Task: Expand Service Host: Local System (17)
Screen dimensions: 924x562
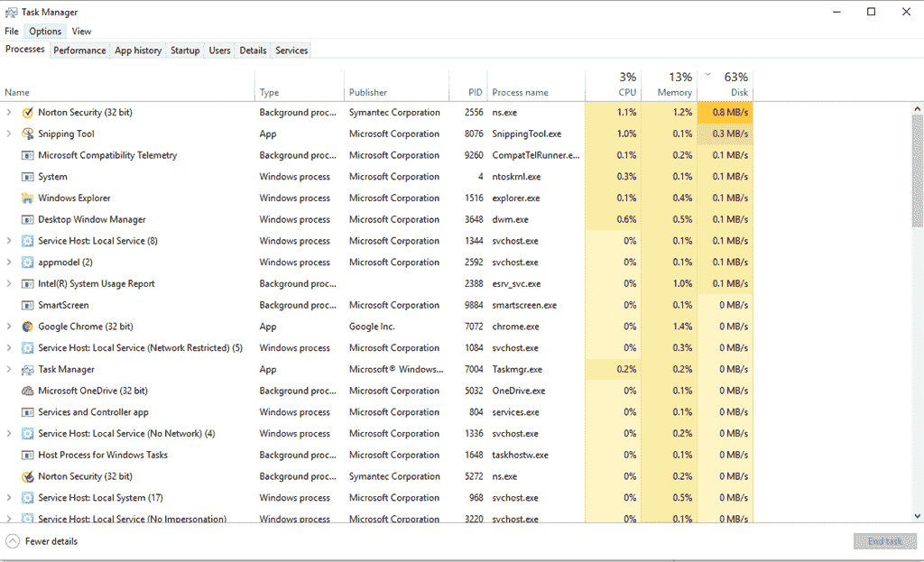Action: (x=9, y=498)
